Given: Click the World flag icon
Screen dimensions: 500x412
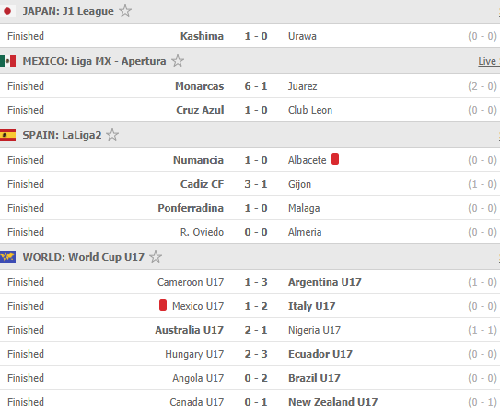Looking at the screenshot, I should (x=8, y=257).
